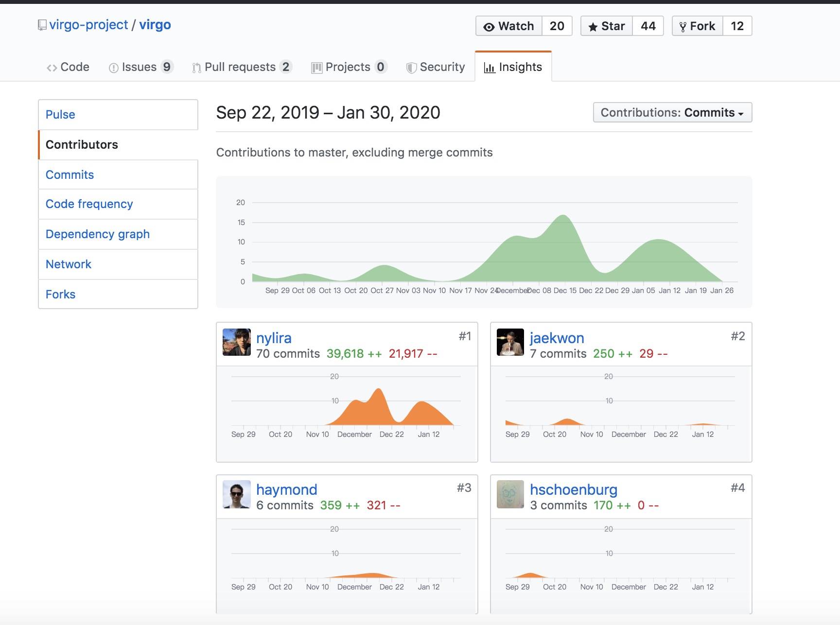Open hschoenburg's avatar
This screenshot has height=625, width=840.
coord(510,494)
